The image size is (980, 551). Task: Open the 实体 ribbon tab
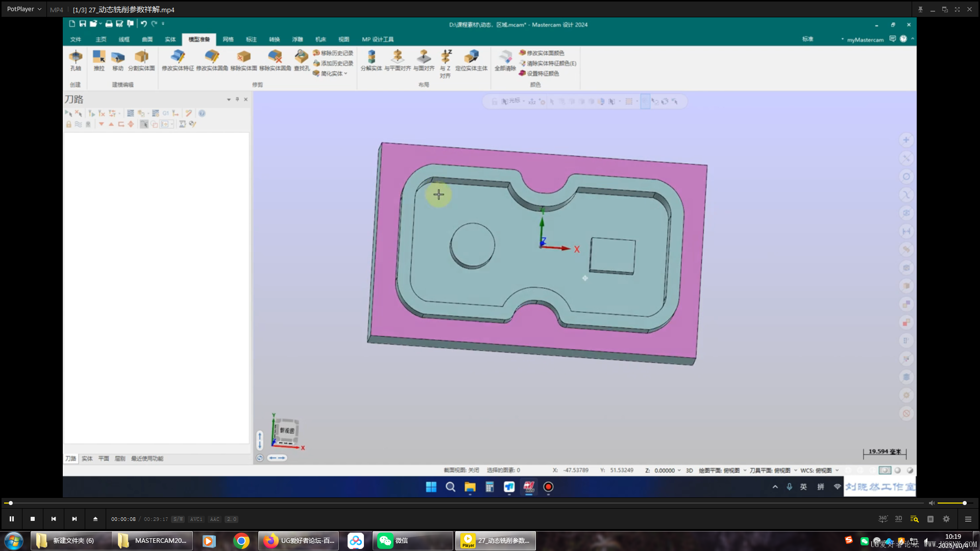pyautogui.click(x=170, y=39)
